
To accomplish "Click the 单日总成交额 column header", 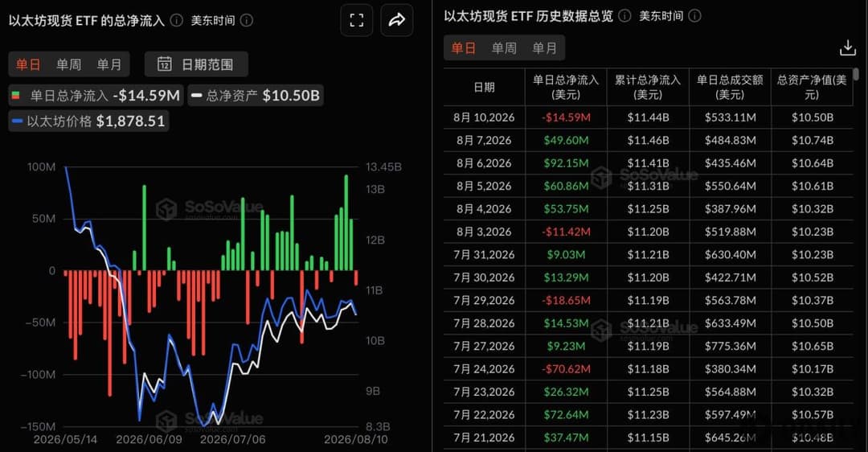I will tap(730, 87).
